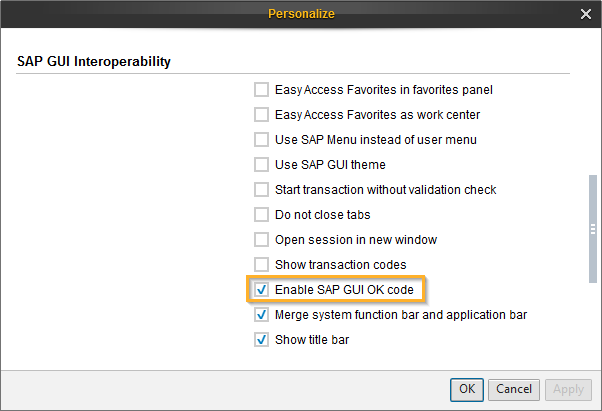
Task: Disable Merge system function bar and application bar
Action: click(262, 315)
